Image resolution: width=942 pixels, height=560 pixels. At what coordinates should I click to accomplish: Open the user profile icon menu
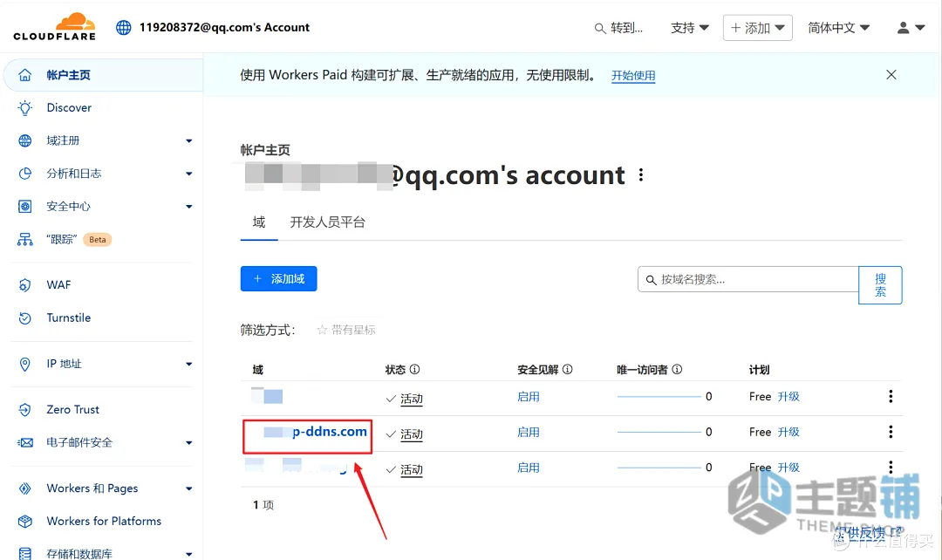(911, 28)
